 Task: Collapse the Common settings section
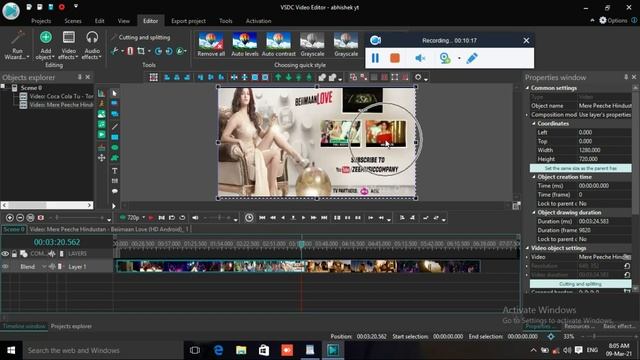click(x=527, y=88)
